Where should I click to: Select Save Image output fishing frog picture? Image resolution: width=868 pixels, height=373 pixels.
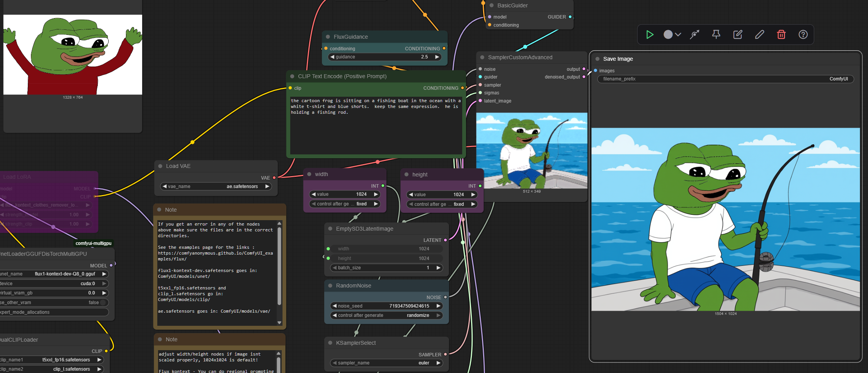pos(725,219)
